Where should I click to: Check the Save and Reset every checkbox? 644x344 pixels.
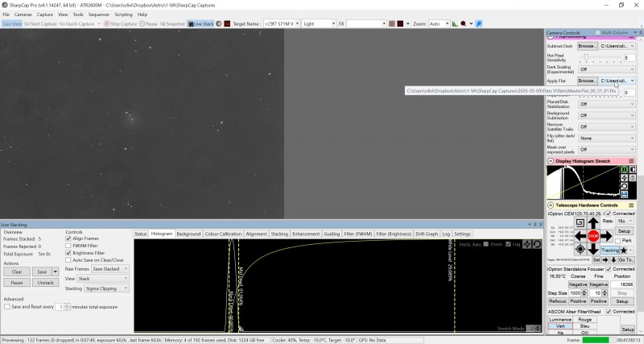click(7, 307)
